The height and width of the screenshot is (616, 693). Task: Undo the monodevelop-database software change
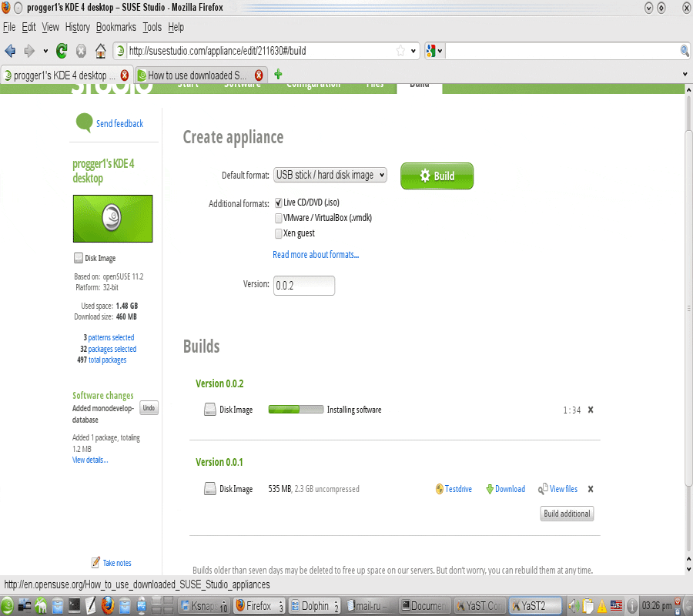coord(149,407)
